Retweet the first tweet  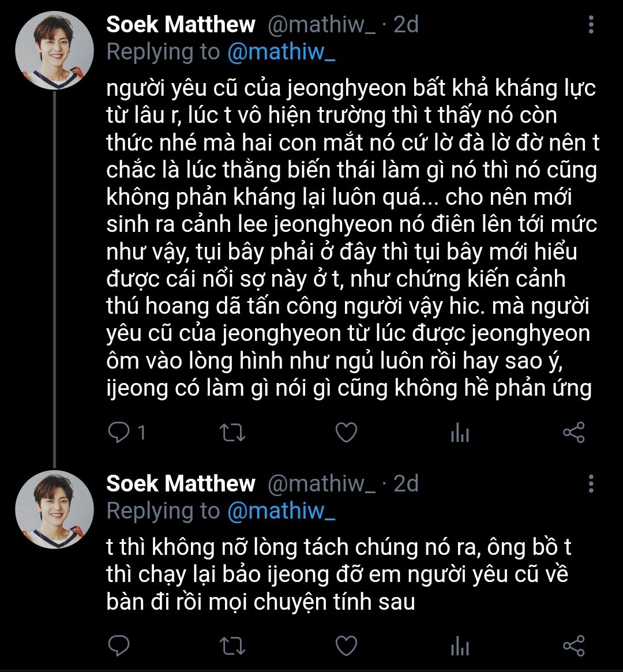[x=233, y=433]
